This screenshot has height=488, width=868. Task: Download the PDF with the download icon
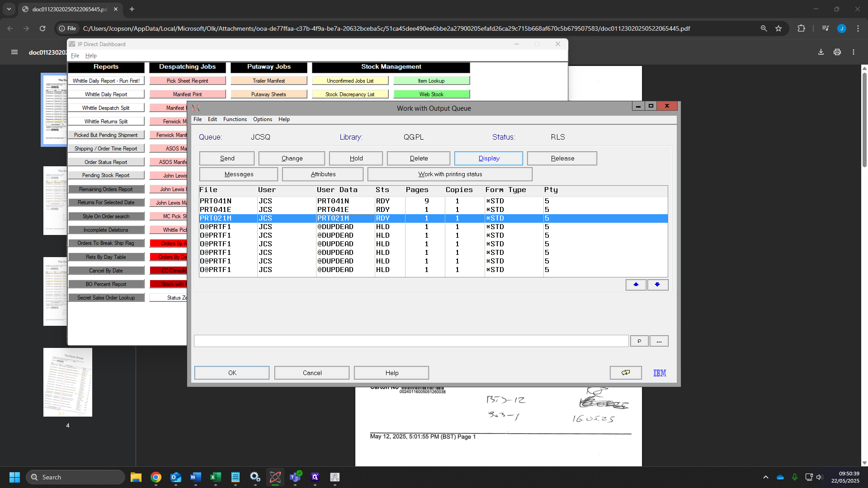tap(821, 52)
